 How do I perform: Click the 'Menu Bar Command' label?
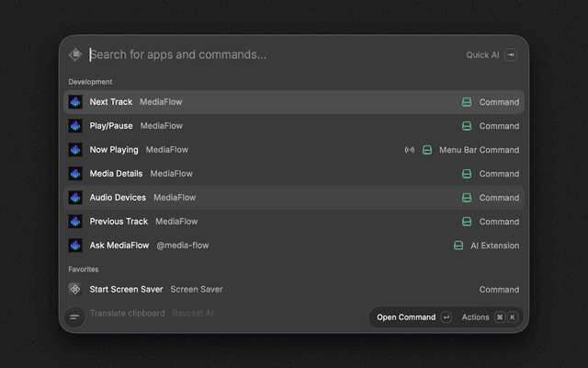480,150
